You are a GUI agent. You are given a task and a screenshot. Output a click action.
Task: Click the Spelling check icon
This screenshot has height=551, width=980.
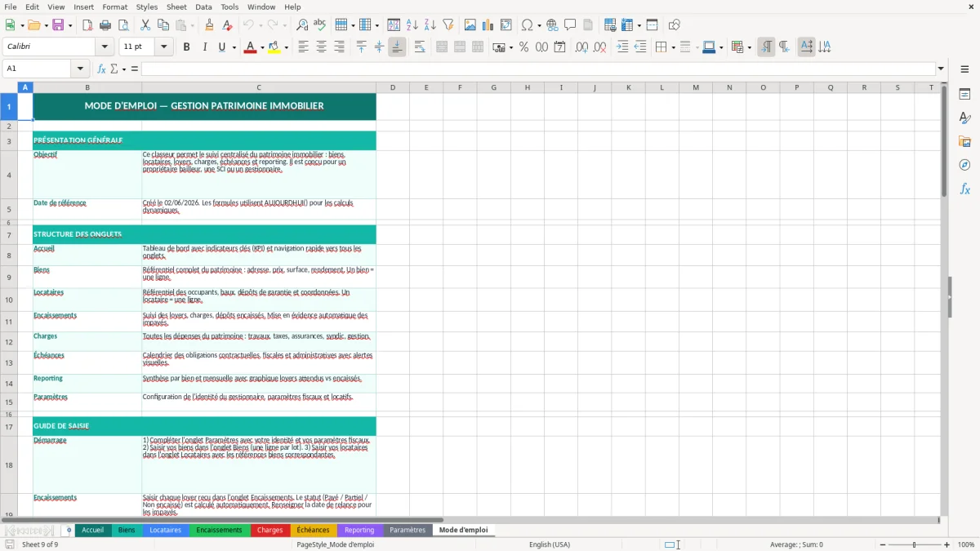coord(320,25)
